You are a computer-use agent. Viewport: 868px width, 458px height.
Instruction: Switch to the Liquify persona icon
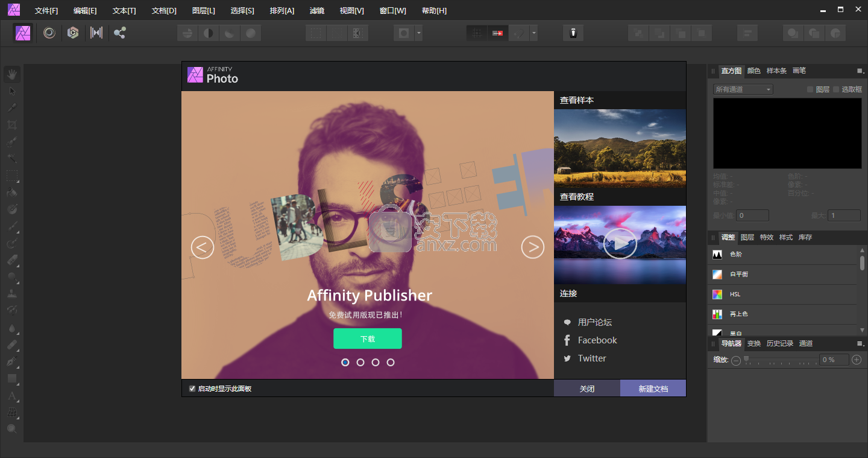point(49,33)
